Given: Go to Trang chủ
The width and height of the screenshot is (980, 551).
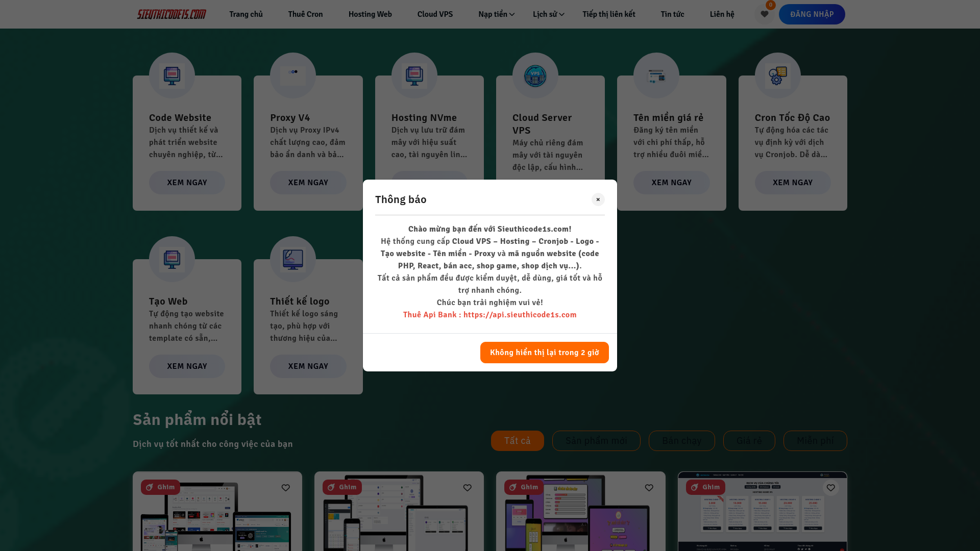Looking at the screenshot, I should click(x=246, y=14).
